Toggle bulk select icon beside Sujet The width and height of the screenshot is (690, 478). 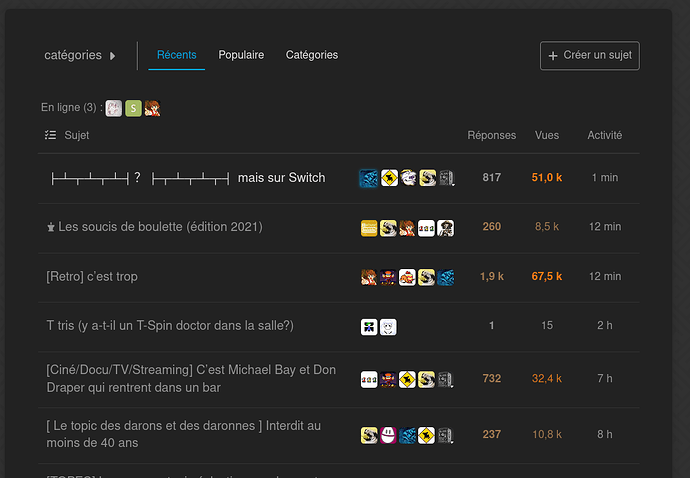(x=51, y=135)
